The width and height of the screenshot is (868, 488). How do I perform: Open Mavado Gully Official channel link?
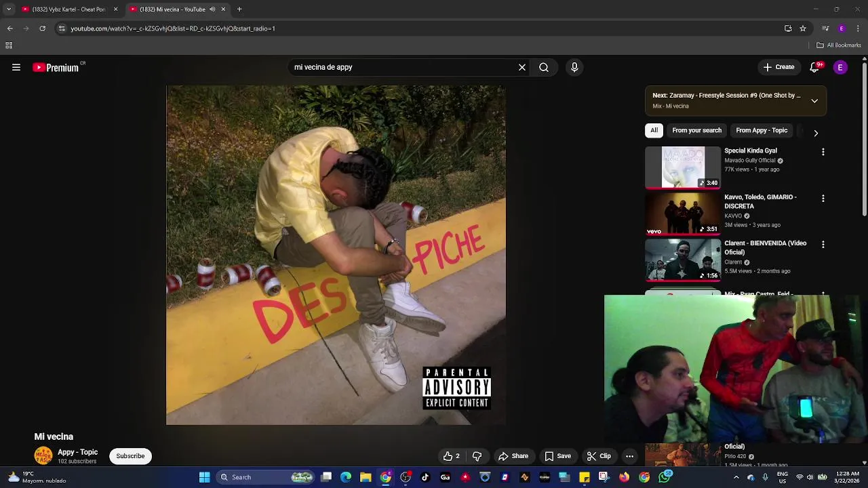click(749, 161)
